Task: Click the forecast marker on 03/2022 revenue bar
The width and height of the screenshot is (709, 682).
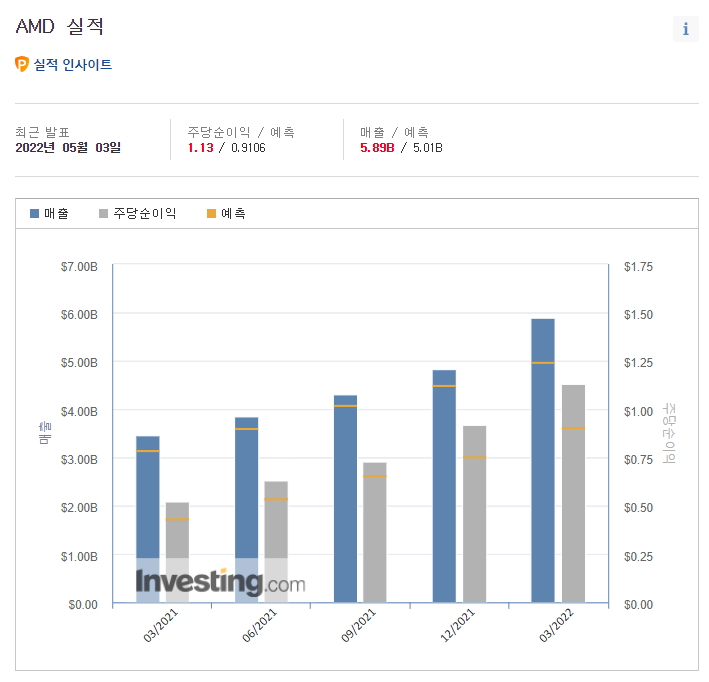Action: [x=543, y=363]
